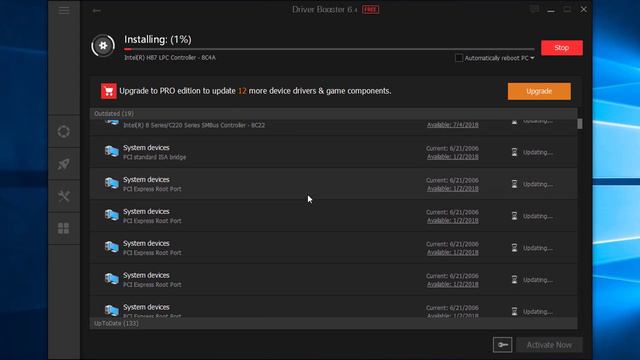Open the hamburger menu in the sidebar

(64, 10)
